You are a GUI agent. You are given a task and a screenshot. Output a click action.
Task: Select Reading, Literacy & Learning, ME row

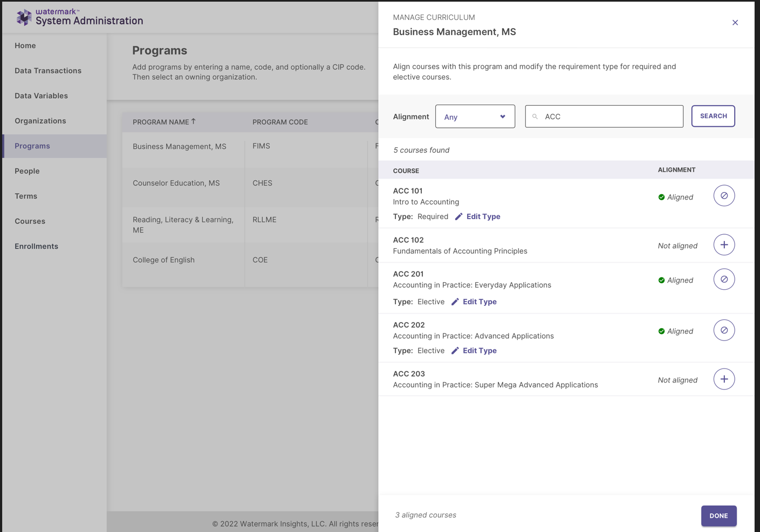click(x=250, y=225)
